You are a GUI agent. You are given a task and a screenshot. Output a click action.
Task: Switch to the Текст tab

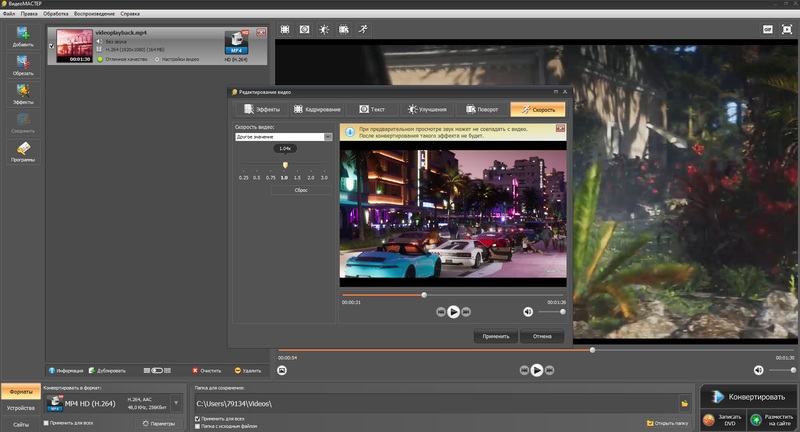[x=372, y=109]
